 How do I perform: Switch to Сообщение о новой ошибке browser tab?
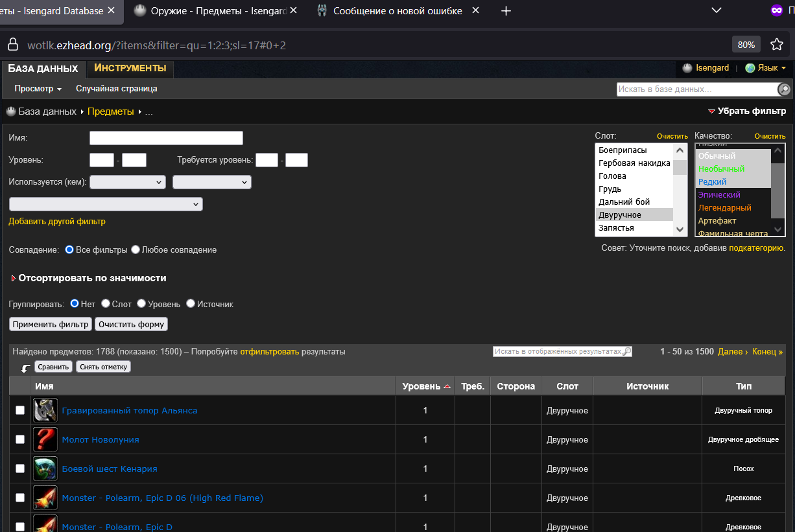[x=397, y=11]
